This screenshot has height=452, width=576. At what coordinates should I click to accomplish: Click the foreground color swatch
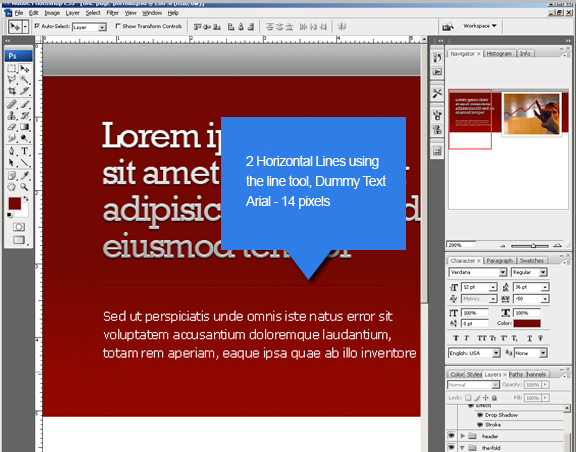coord(14,203)
